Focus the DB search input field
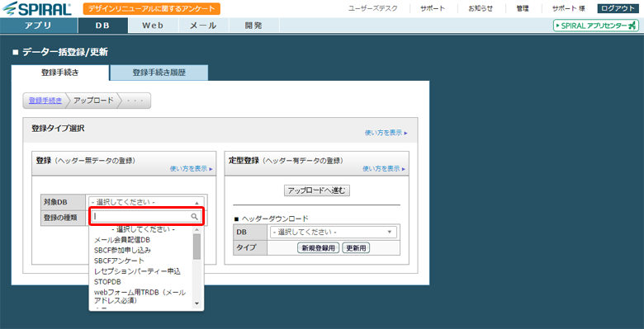Viewport: 644px width, 329px height. 147,216
